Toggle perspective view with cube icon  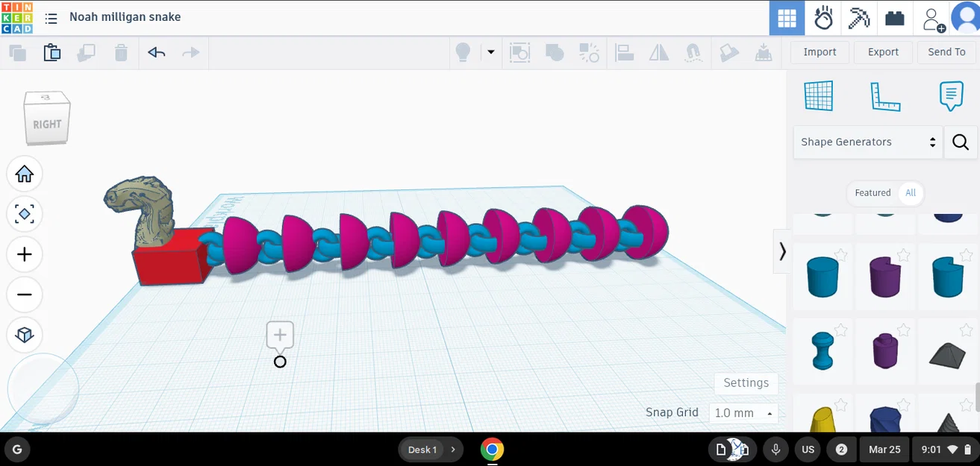(x=25, y=335)
